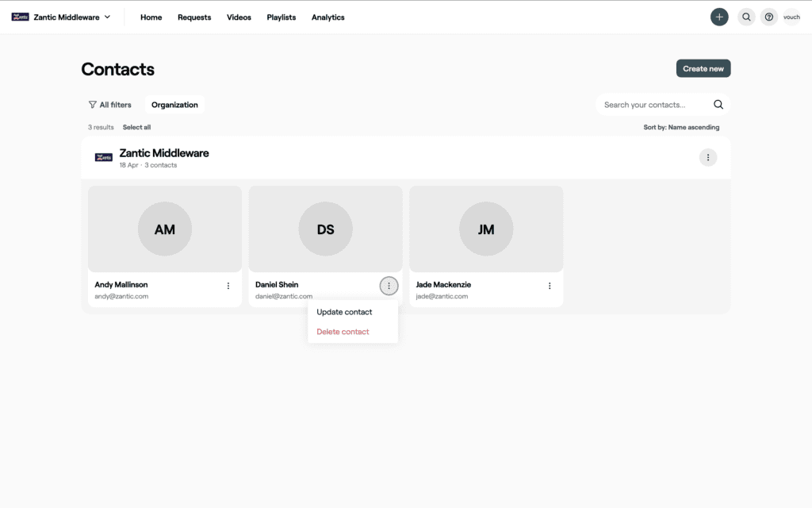812x508 pixels.
Task: Click the All filters funnel icon
Action: tap(93, 105)
